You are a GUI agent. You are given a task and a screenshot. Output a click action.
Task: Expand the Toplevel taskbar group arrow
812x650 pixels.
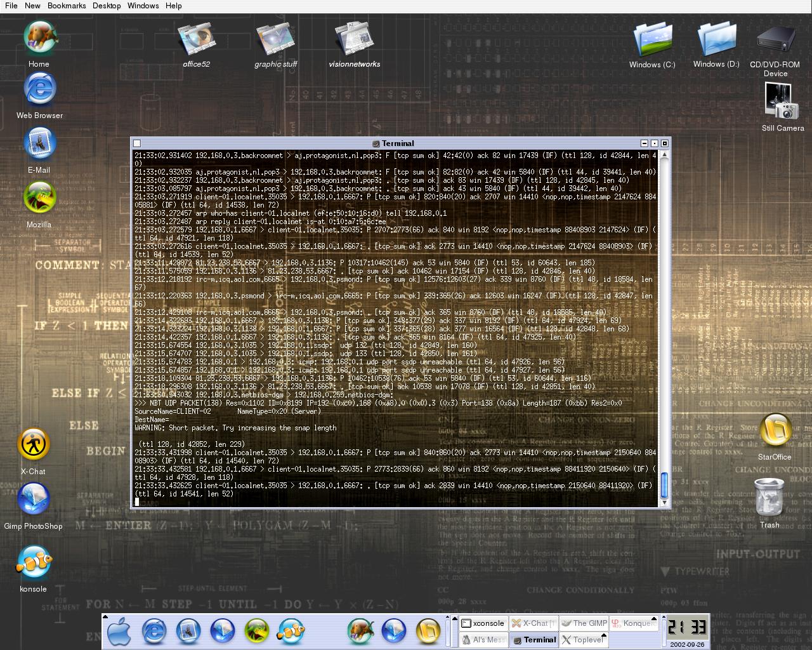(604, 635)
